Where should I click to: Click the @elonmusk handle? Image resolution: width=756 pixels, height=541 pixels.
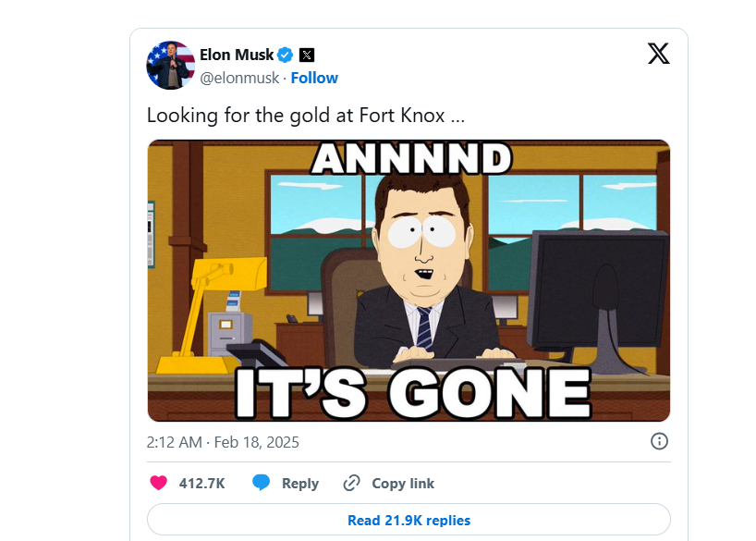[x=239, y=78]
